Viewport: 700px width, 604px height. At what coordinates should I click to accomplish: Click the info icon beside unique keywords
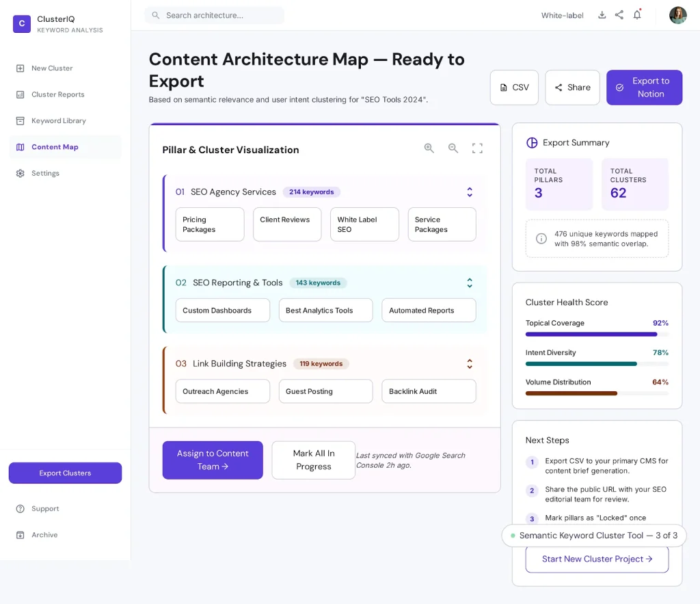[541, 239]
